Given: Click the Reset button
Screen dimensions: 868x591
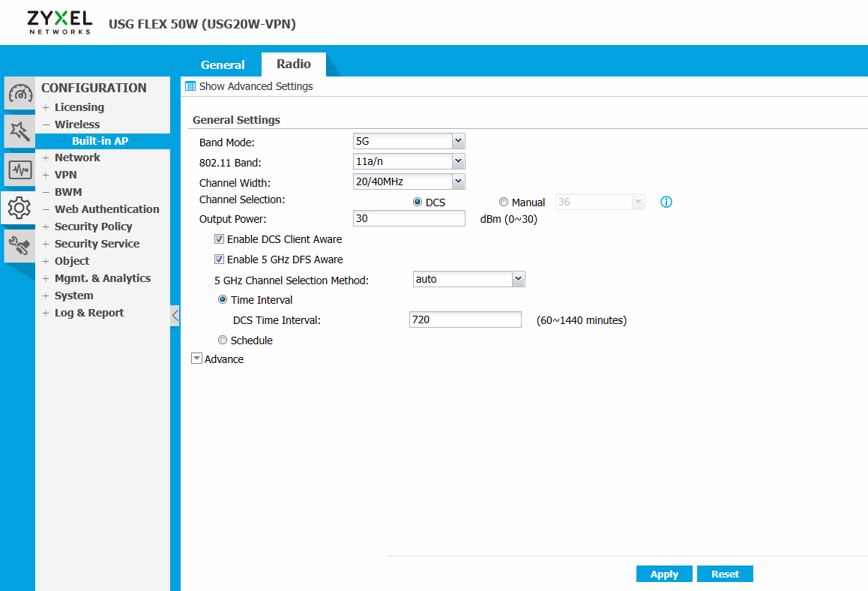Looking at the screenshot, I should [x=725, y=574].
